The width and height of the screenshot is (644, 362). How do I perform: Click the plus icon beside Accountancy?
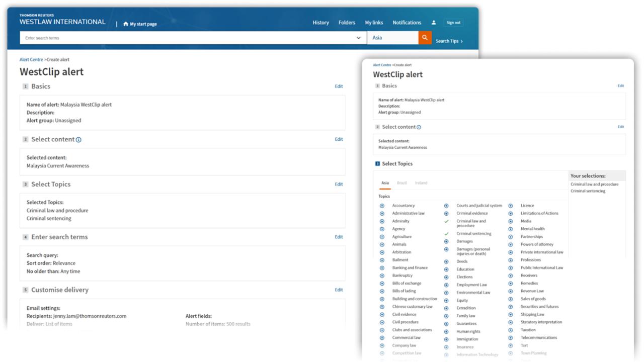pyautogui.click(x=382, y=206)
